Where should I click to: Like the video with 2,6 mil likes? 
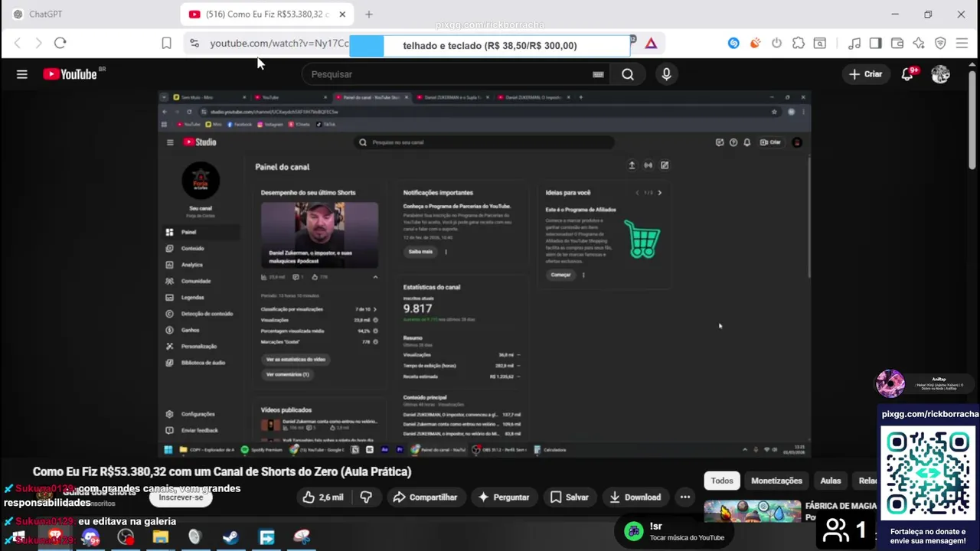[322, 497]
